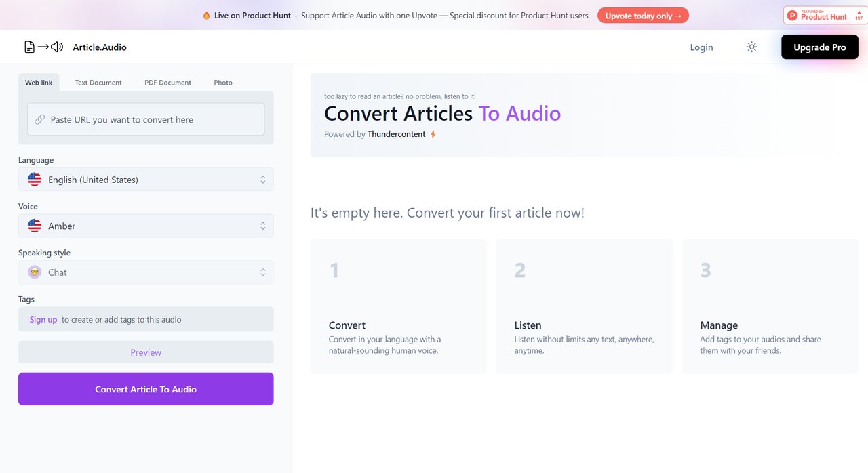868x473 pixels.
Task: Open the Speaking style dropdown arrows
Action: [x=263, y=272]
